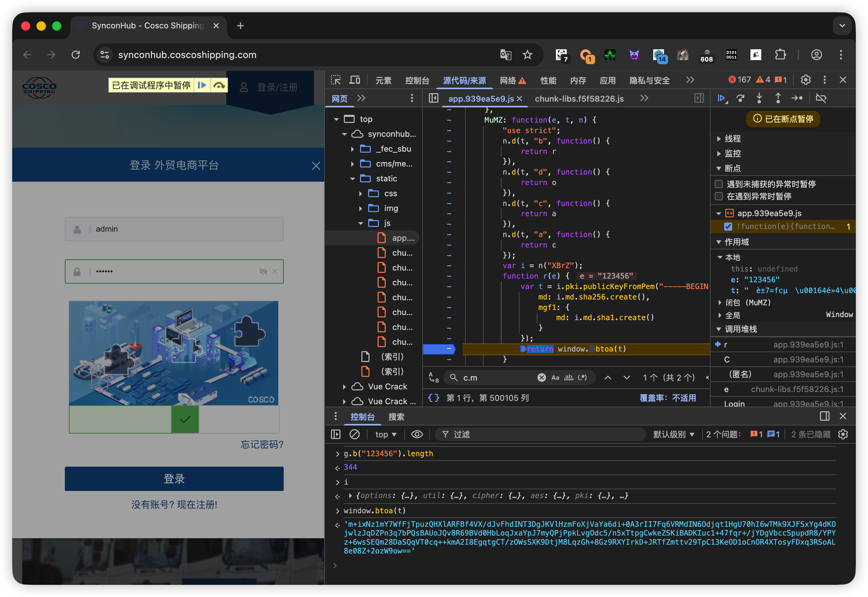This screenshot has width=868, height=597.
Task: Pretty print code with braces icon
Action: tap(433, 398)
